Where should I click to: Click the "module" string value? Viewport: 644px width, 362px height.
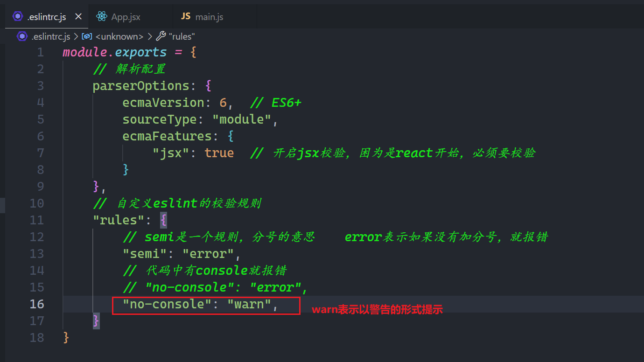click(x=242, y=119)
